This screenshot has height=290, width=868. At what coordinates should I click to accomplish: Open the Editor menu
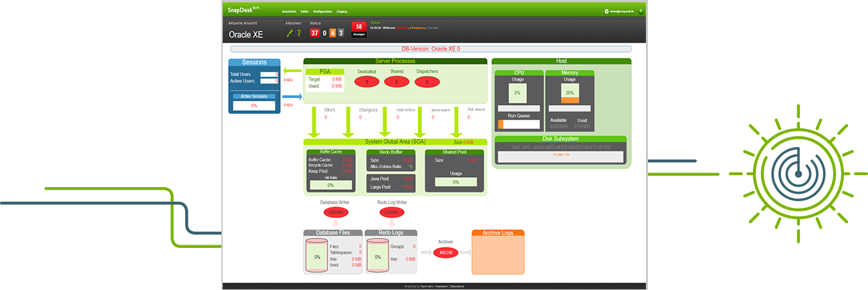(305, 11)
